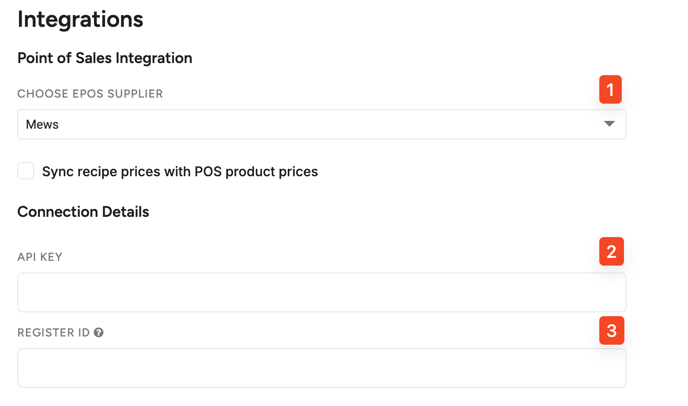This screenshot has width=688, height=406.
Task: Click the red number 3 badge
Action: [611, 330]
